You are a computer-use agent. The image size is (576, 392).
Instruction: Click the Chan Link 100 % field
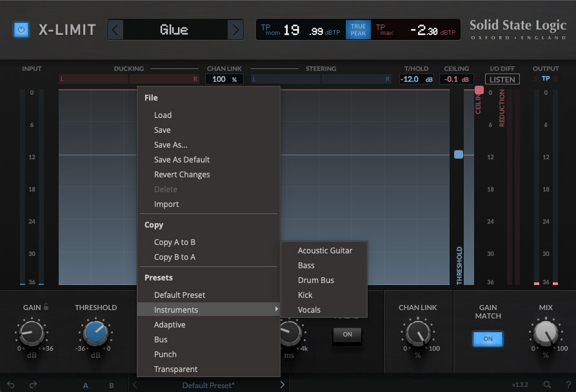(x=224, y=79)
